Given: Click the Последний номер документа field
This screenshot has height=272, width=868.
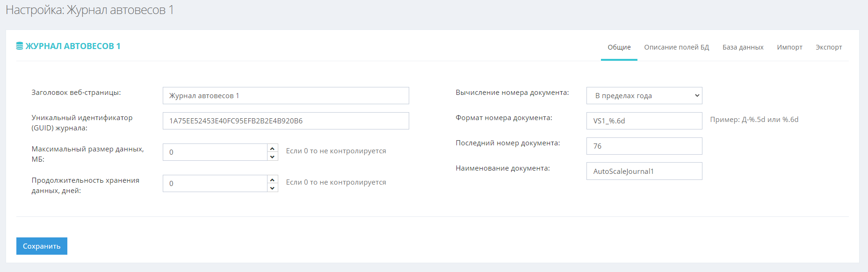Looking at the screenshot, I should [x=644, y=146].
